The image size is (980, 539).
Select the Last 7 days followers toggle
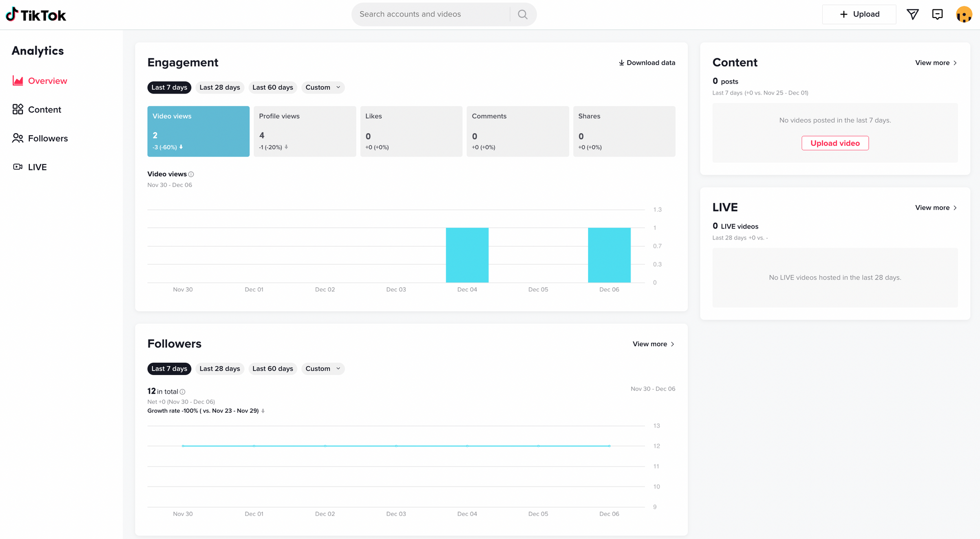click(x=169, y=368)
